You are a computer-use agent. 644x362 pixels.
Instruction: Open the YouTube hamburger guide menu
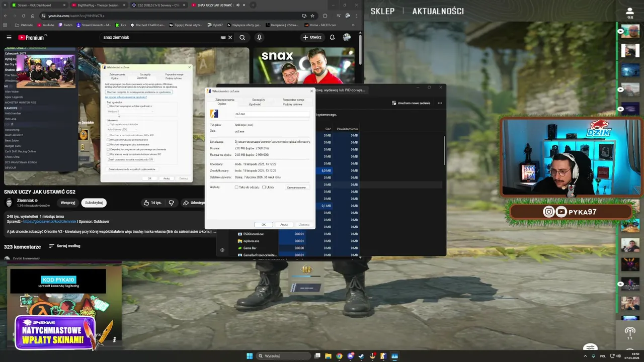[9, 37]
